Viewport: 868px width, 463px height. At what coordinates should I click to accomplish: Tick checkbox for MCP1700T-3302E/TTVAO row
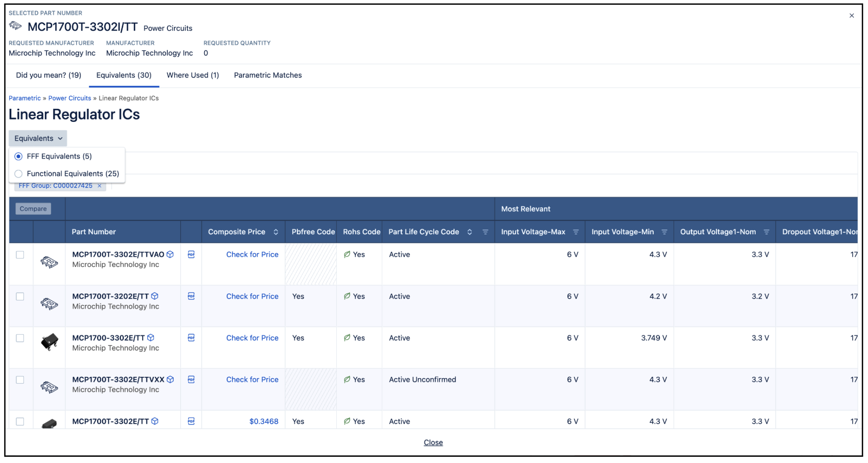tap(20, 255)
